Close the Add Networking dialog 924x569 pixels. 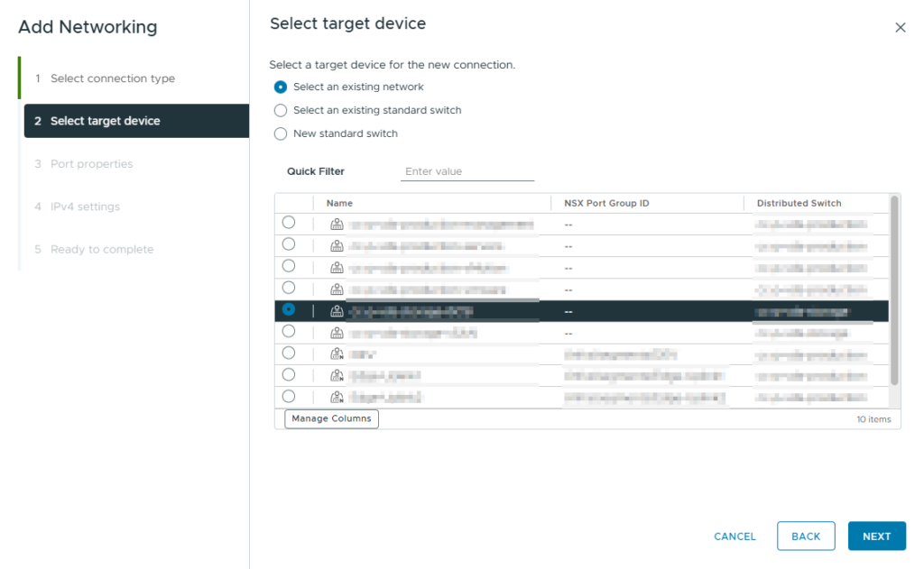pos(900,27)
